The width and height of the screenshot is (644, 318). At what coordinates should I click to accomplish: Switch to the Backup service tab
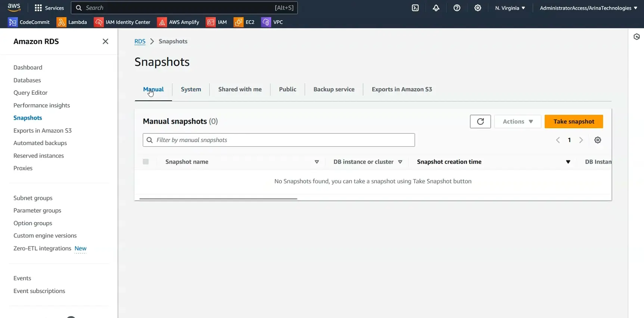pos(334,89)
